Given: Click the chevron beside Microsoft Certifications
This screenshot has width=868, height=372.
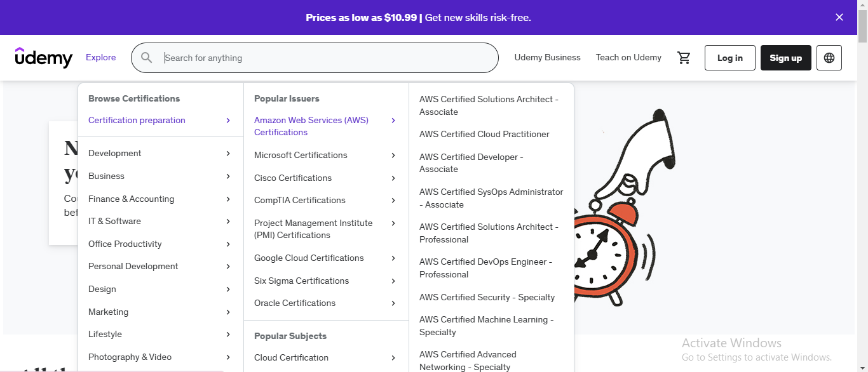Looking at the screenshot, I should click(393, 156).
